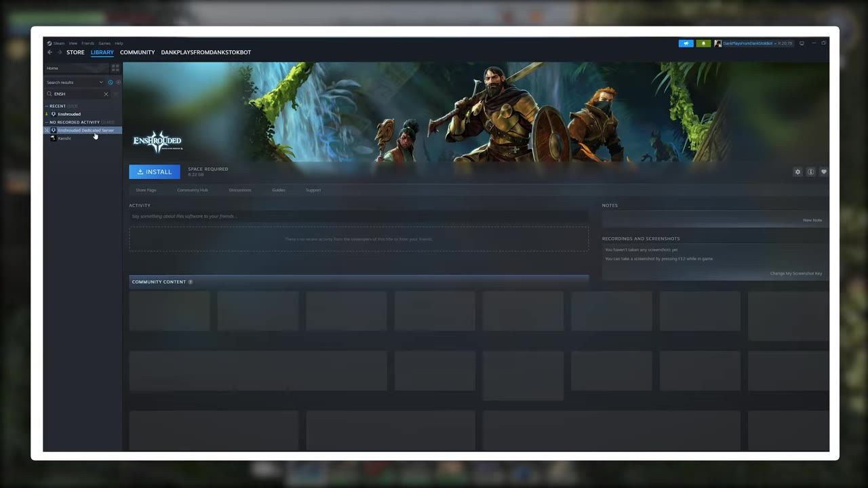Open the DANKPLAYSFROMDANKSTOKBOT profile tab
The width and height of the screenshot is (868, 488).
click(x=206, y=52)
